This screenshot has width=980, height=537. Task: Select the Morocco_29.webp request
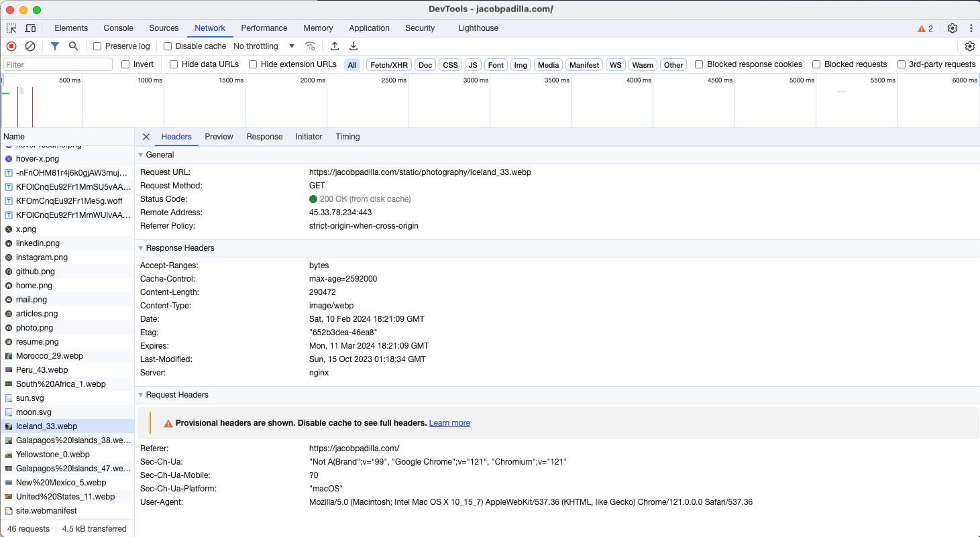point(48,356)
